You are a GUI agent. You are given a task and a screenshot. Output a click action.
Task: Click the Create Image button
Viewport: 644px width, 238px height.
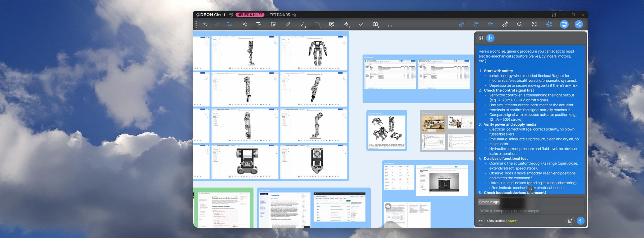(489, 202)
